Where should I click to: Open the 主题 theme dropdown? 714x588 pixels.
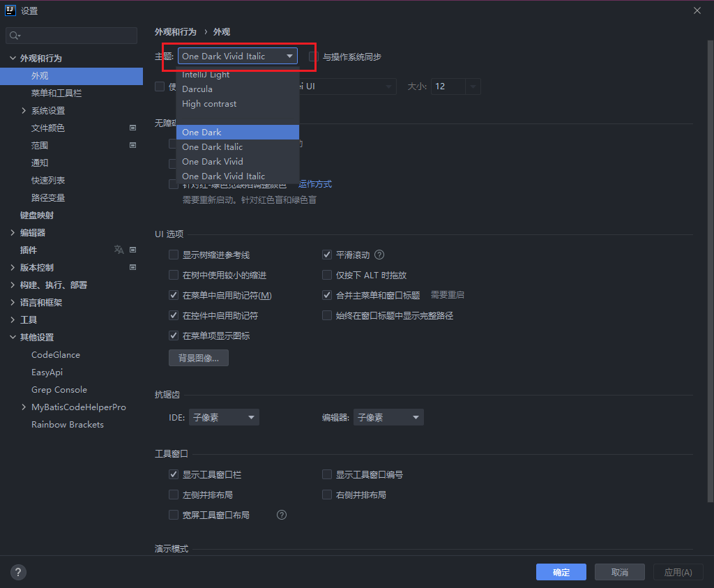pos(238,56)
